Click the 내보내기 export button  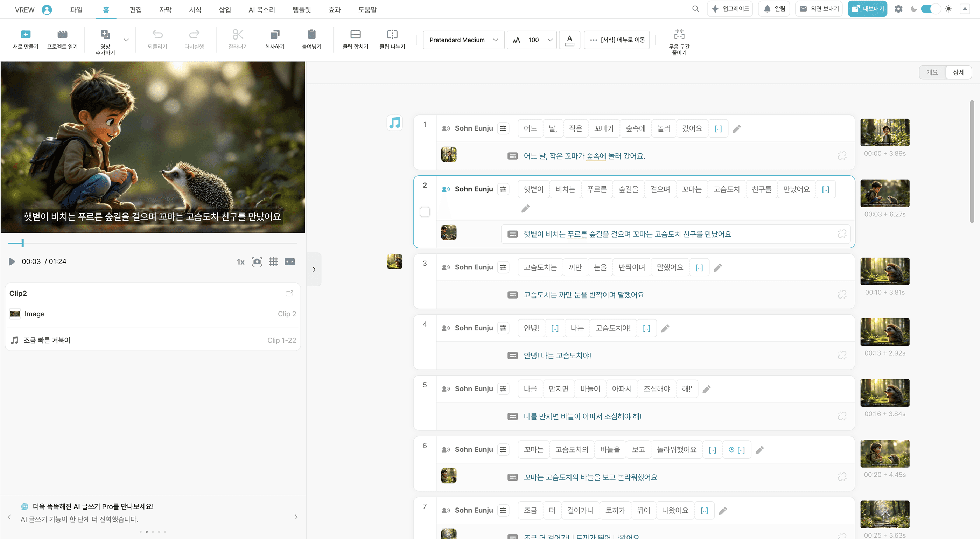[x=867, y=9]
